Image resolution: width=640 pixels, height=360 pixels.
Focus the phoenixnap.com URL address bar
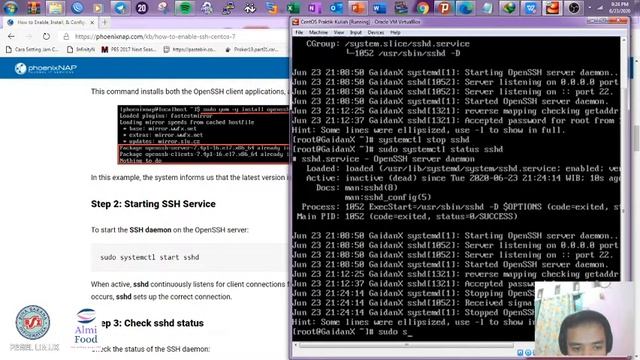155,36
